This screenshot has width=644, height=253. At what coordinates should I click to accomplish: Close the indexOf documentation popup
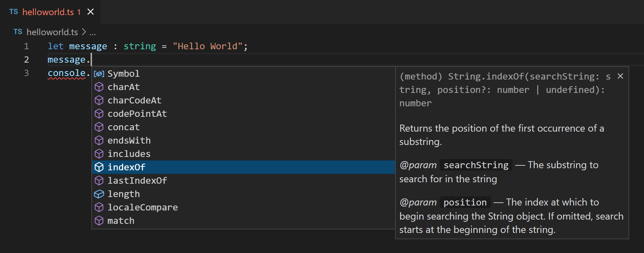620,76
